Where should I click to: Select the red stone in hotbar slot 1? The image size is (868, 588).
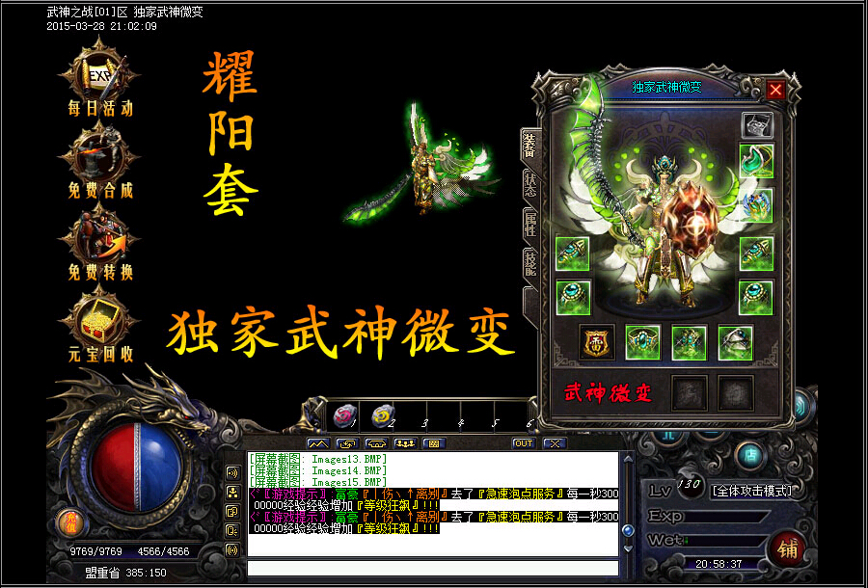pyautogui.click(x=345, y=416)
